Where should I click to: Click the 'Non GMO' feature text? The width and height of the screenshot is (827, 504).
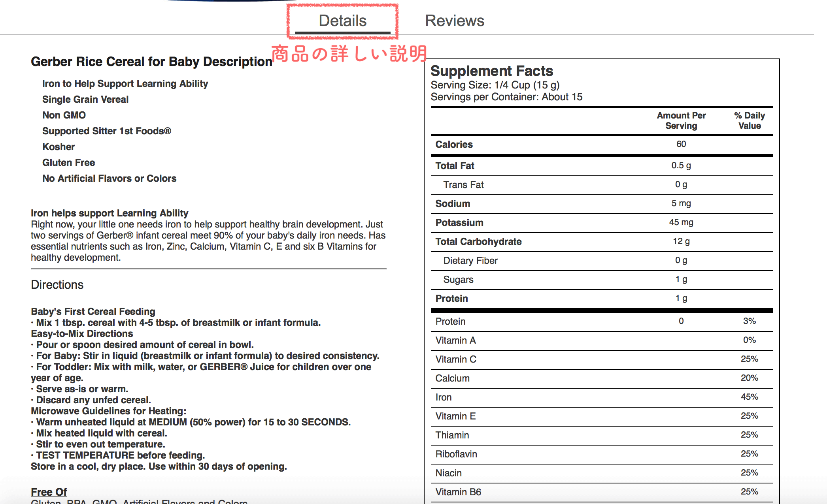64,115
